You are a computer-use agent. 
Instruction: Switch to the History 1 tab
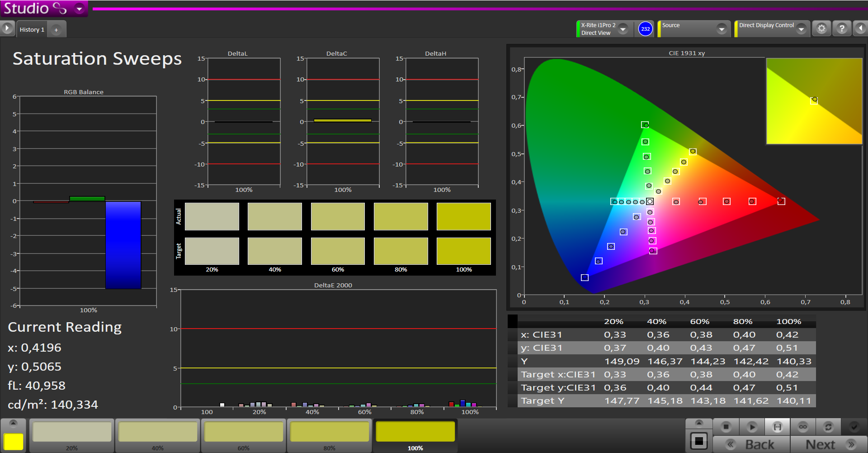(x=32, y=30)
